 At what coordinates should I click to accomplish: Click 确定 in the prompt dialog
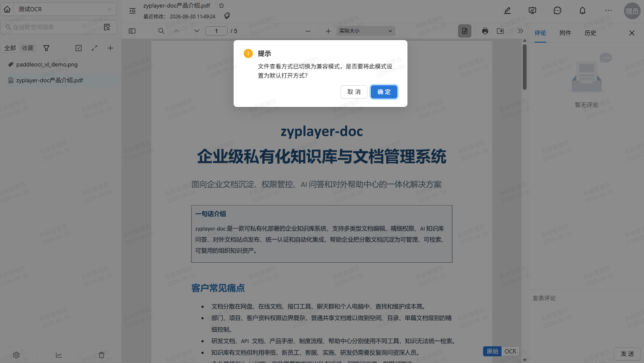pos(384,92)
